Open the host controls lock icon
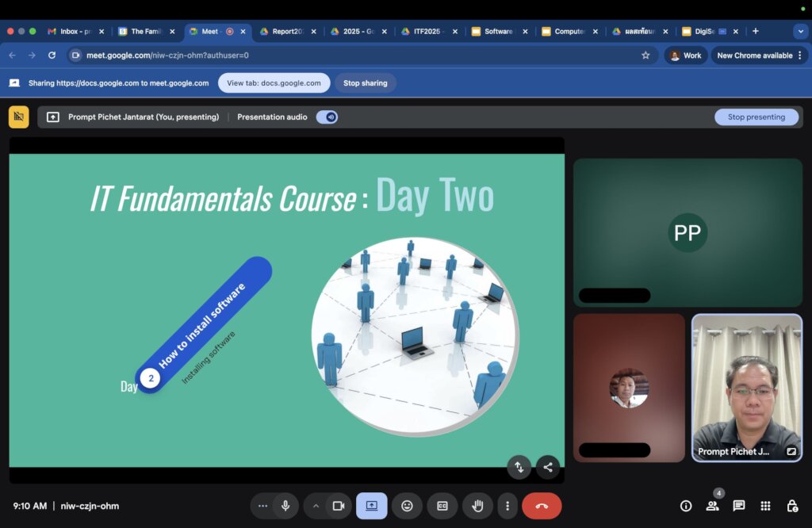The image size is (812, 528). pos(791,506)
